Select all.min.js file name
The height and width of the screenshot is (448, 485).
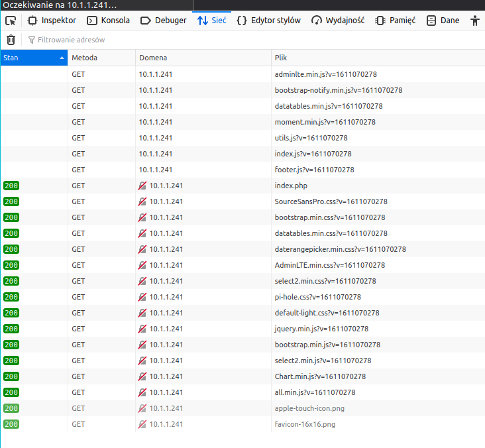(x=315, y=392)
